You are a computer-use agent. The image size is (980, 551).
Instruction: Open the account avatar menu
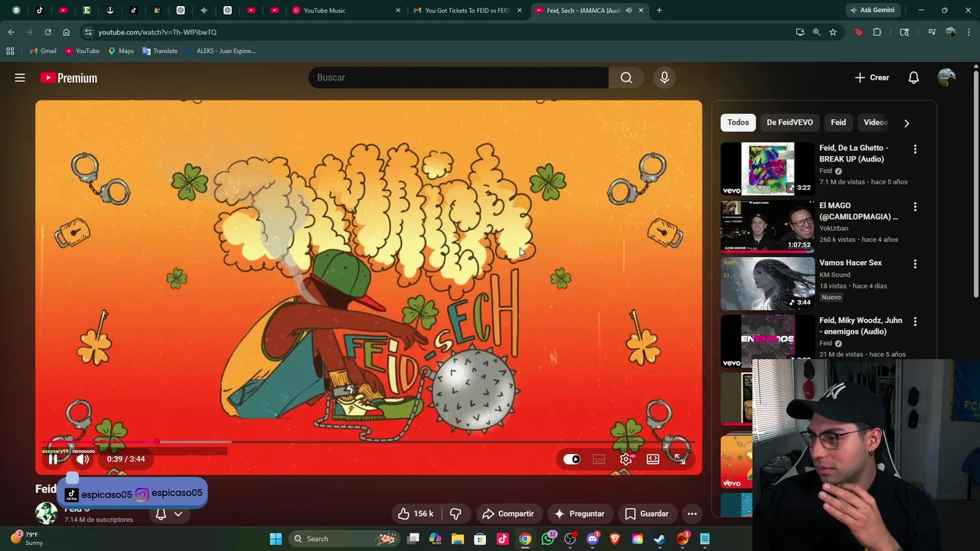point(946,77)
